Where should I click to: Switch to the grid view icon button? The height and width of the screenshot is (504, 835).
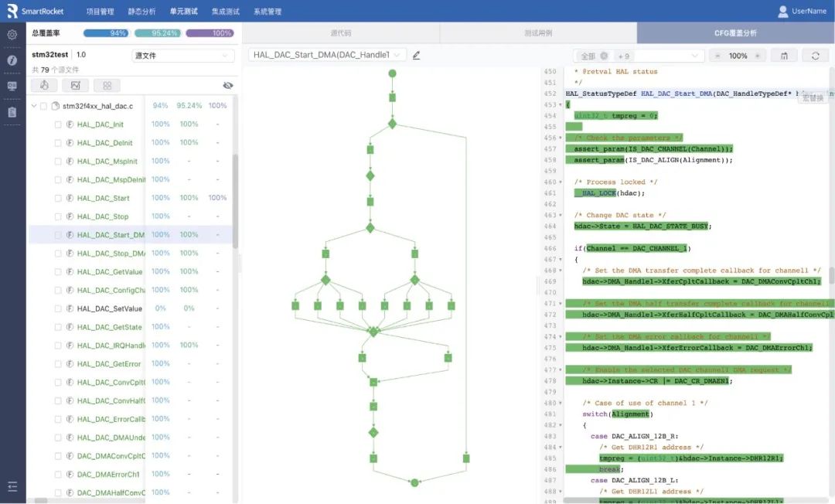point(107,85)
